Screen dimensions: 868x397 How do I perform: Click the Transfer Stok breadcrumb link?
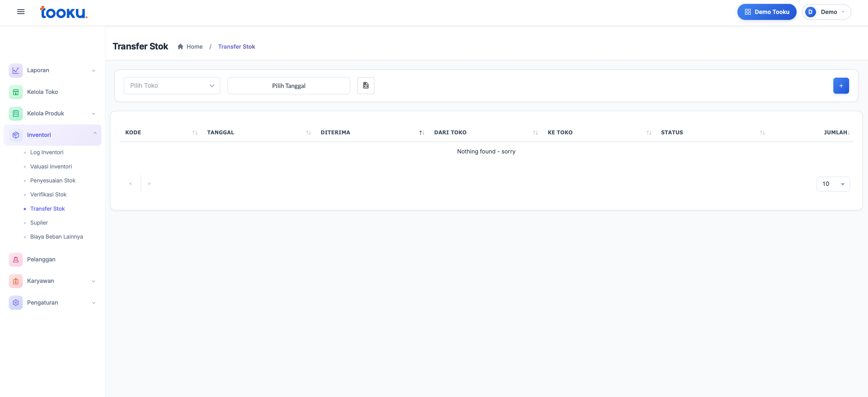point(236,47)
